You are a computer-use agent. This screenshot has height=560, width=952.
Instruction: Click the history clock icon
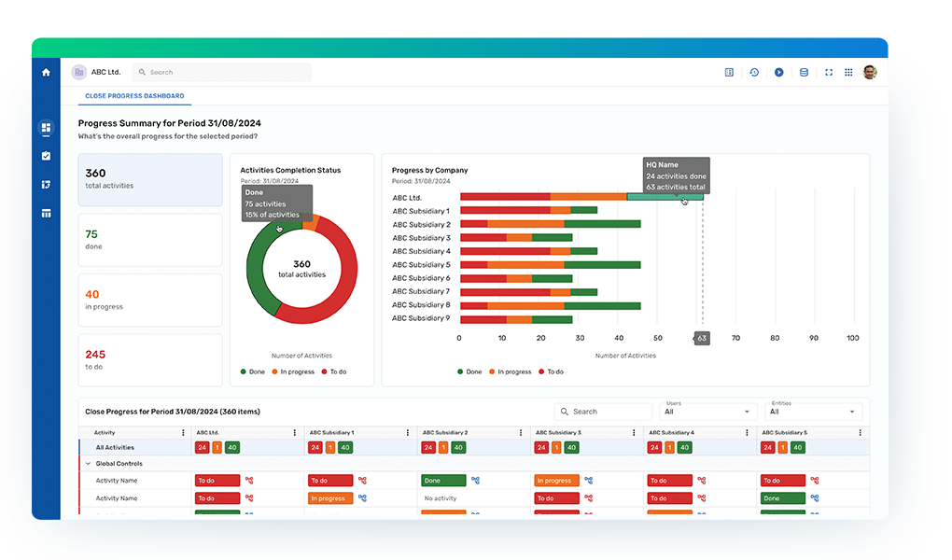pos(754,72)
